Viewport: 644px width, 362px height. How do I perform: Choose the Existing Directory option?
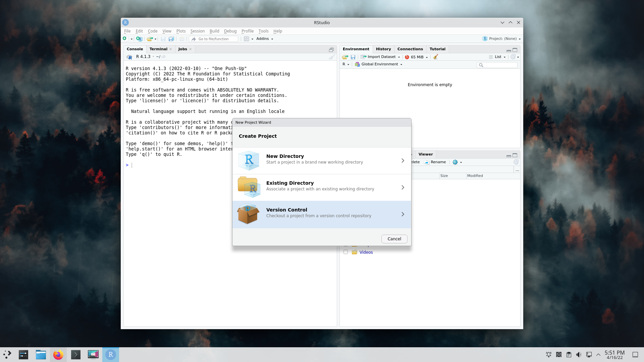pos(321,188)
